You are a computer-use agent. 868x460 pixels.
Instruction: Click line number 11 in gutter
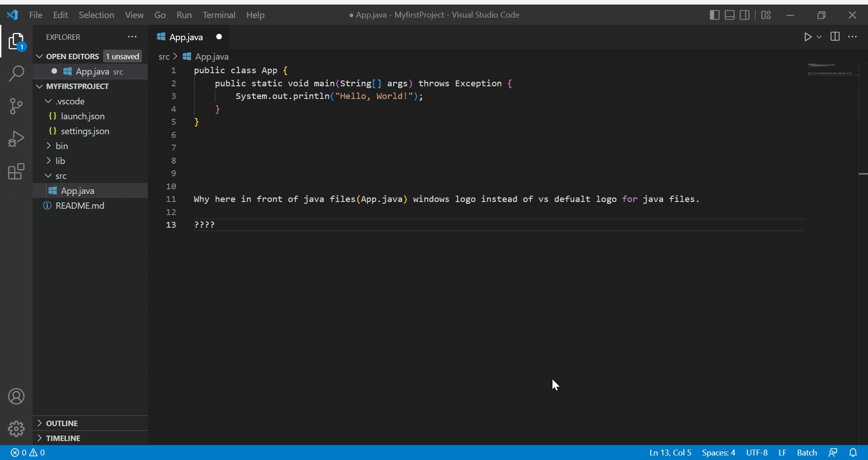pyautogui.click(x=171, y=199)
